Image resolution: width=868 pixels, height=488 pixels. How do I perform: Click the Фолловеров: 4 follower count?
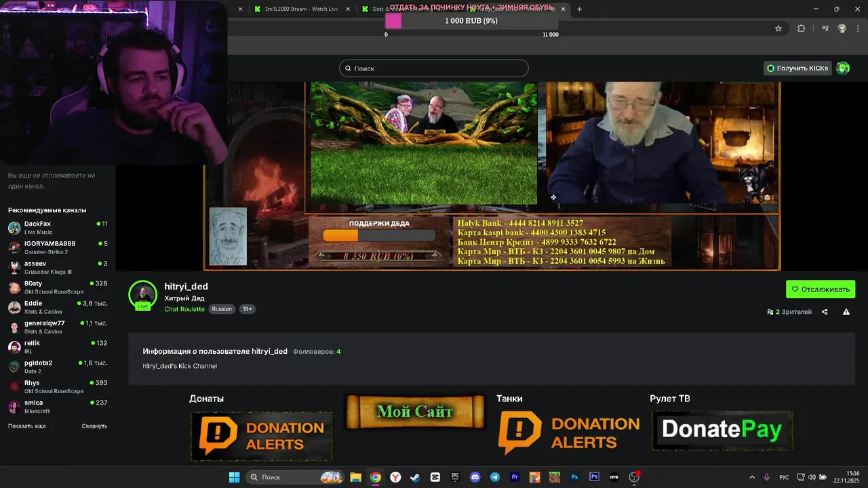[317, 352]
